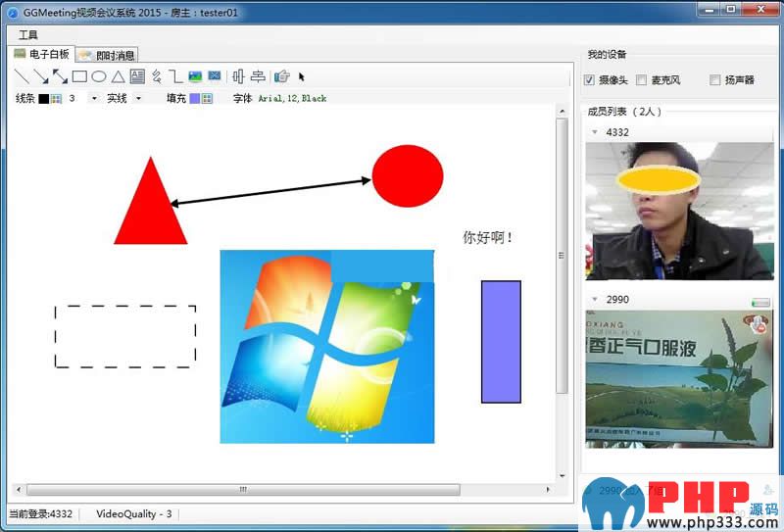The width and height of the screenshot is (784, 532).
Task: Click the 当前登录:4332 status text
Action: tap(40, 514)
